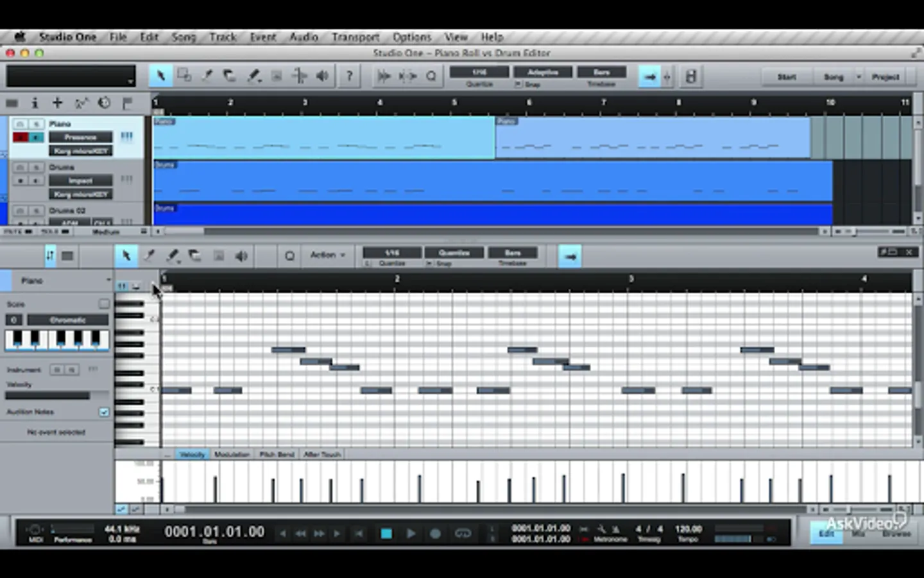Toggle record arm on the Piano track
The image size is (924, 578).
click(21, 137)
